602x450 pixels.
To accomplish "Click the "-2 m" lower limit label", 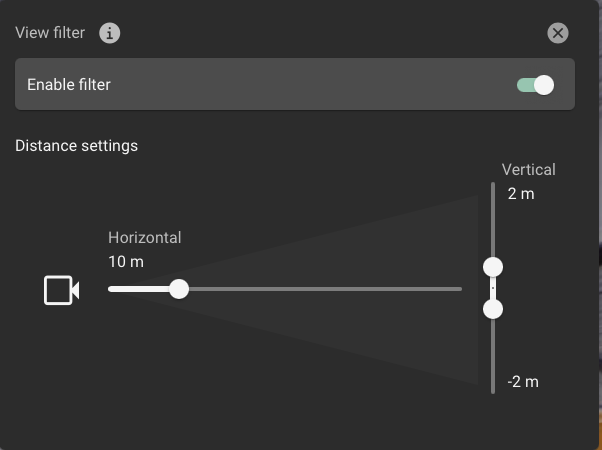I will coord(522,382).
